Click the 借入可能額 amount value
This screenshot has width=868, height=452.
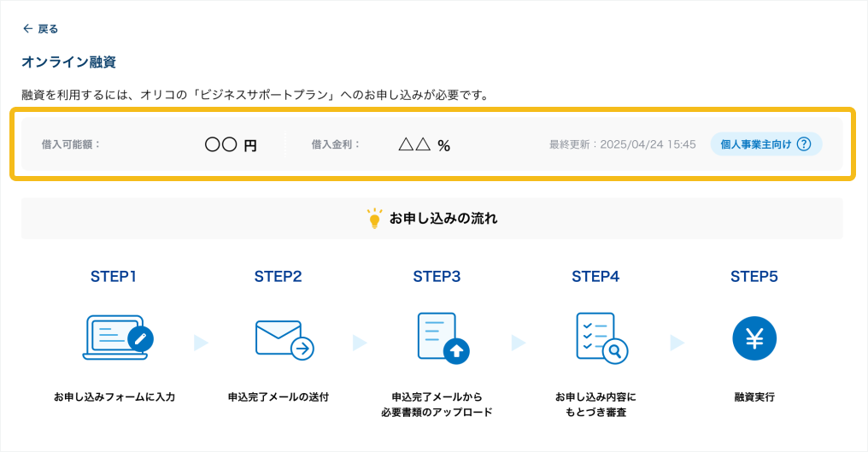231,145
